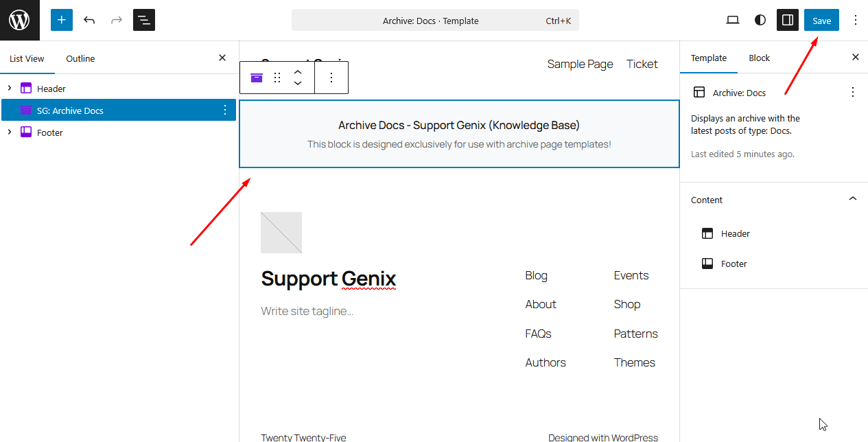Click the Write site tagline field

click(307, 311)
